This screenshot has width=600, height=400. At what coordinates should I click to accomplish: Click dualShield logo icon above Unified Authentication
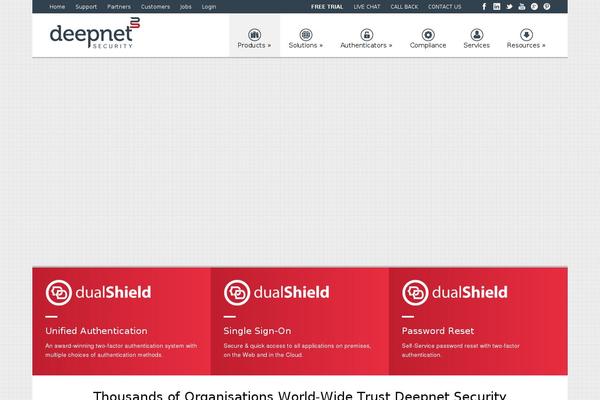pos(59,292)
